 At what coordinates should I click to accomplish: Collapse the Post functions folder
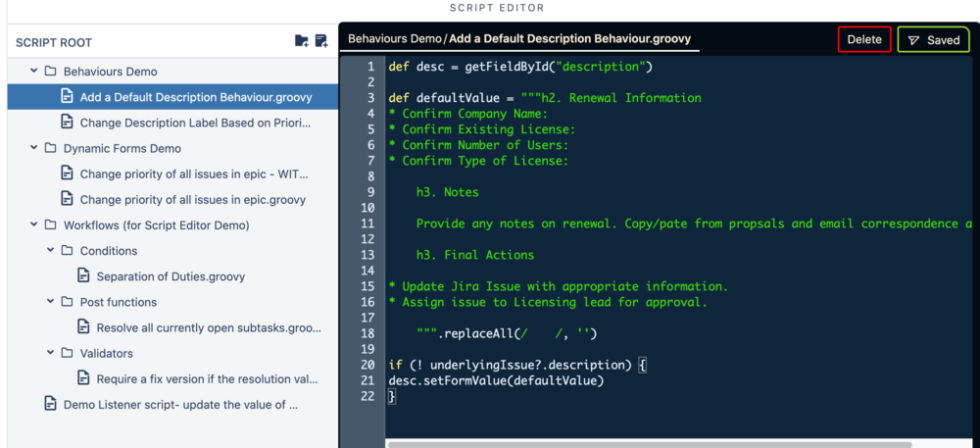click(50, 302)
